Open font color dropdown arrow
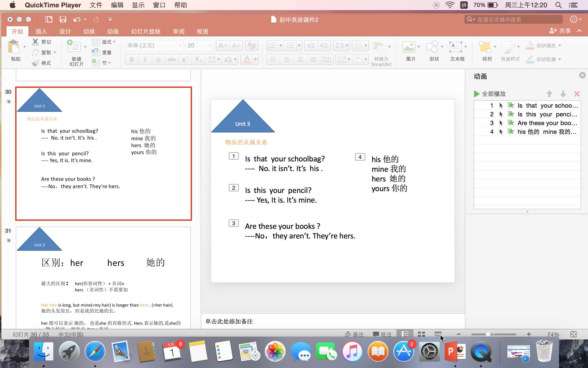588x368 pixels. (x=255, y=59)
